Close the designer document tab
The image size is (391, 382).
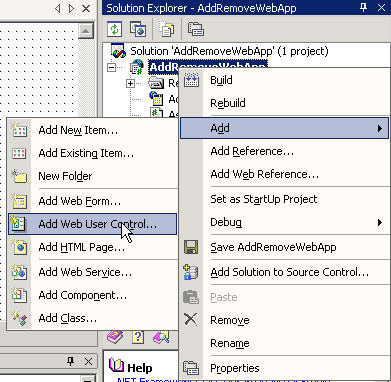[86, 8]
